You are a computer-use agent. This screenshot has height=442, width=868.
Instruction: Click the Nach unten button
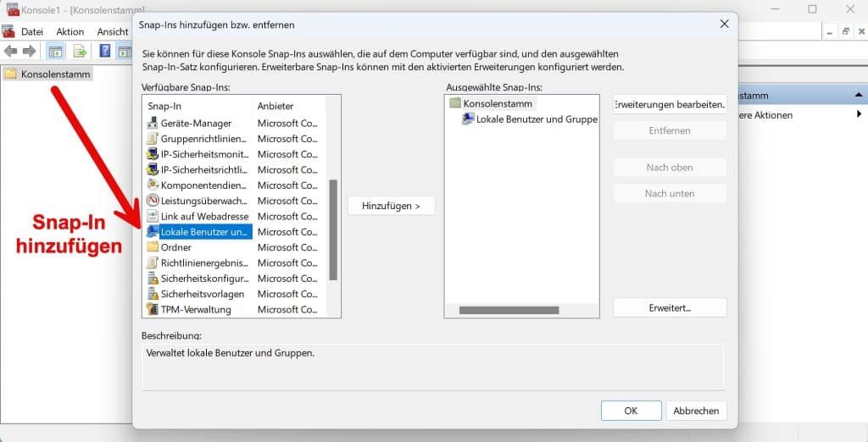click(x=670, y=194)
